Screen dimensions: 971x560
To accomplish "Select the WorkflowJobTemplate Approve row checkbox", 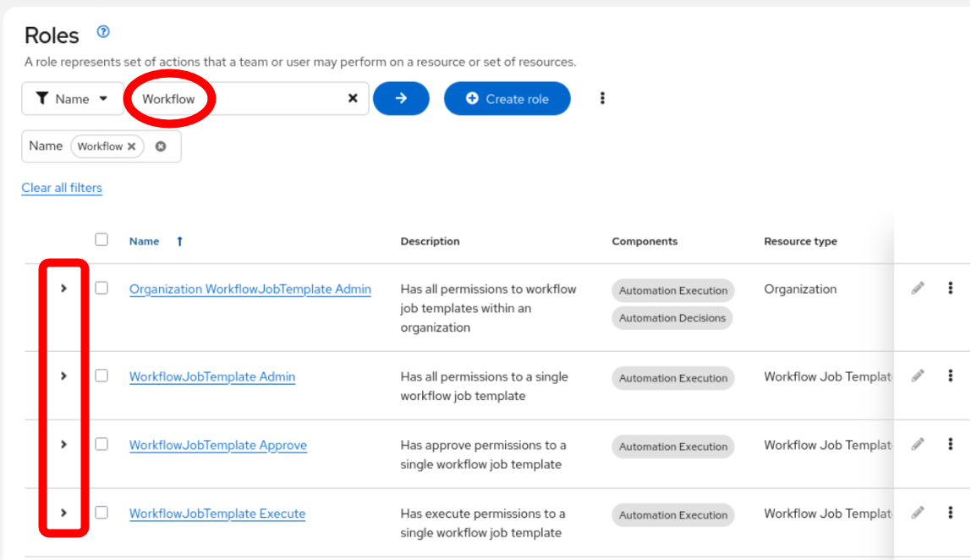I will pos(101,444).
